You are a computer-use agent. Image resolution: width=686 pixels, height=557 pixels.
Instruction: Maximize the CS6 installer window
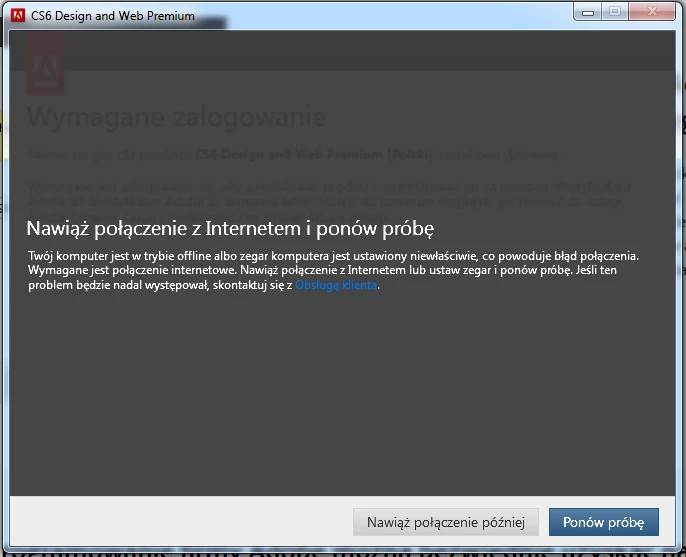[615, 12]
